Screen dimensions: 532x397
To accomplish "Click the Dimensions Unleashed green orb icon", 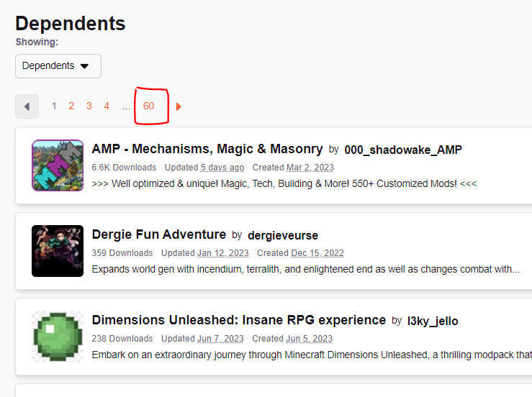I will [58, 337].
